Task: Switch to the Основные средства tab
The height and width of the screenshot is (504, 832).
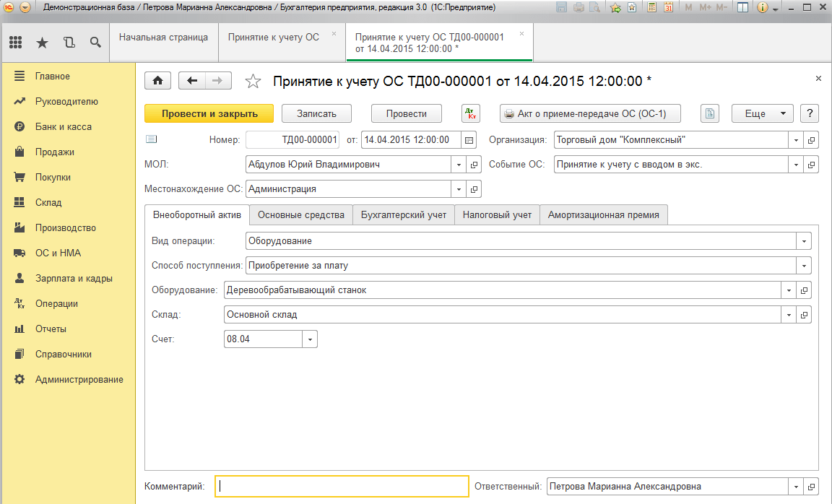Action: 301,214
